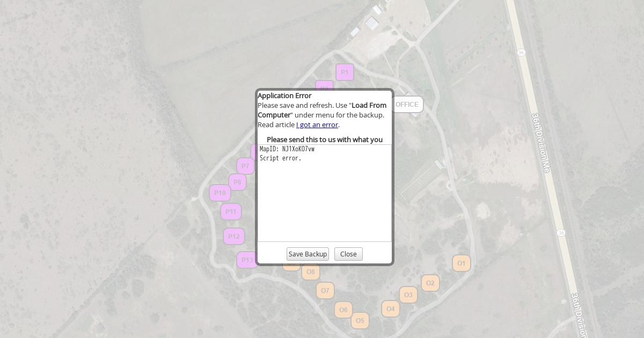Viewport: 644px width, 338px height.
Task: Click the 'Script error.' line
Action: click(281, 158)
